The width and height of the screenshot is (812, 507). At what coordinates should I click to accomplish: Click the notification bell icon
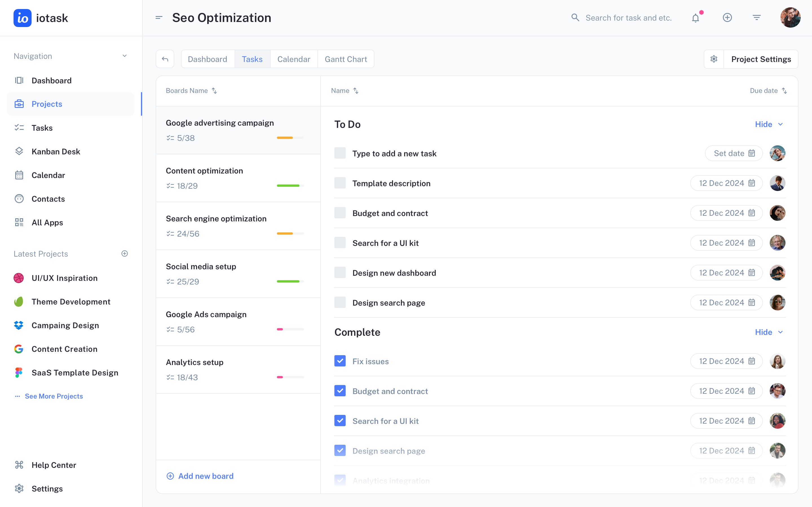pos(696,18)
